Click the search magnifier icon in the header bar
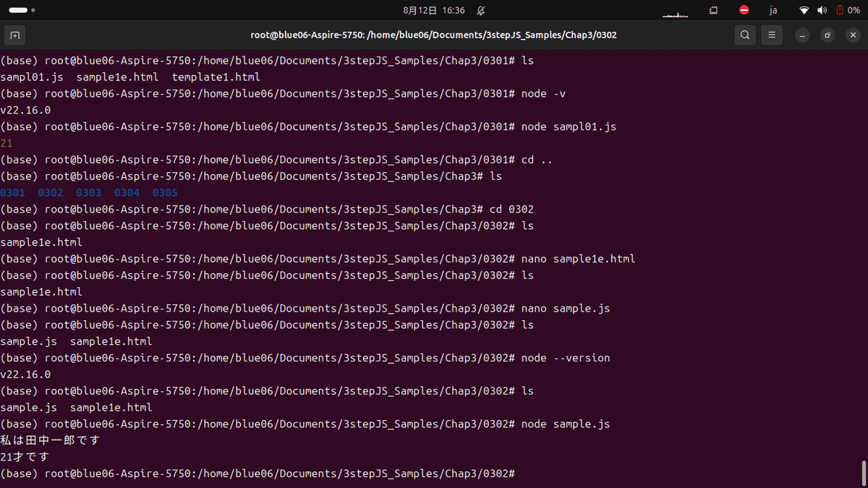 click(x=744, y=35)
